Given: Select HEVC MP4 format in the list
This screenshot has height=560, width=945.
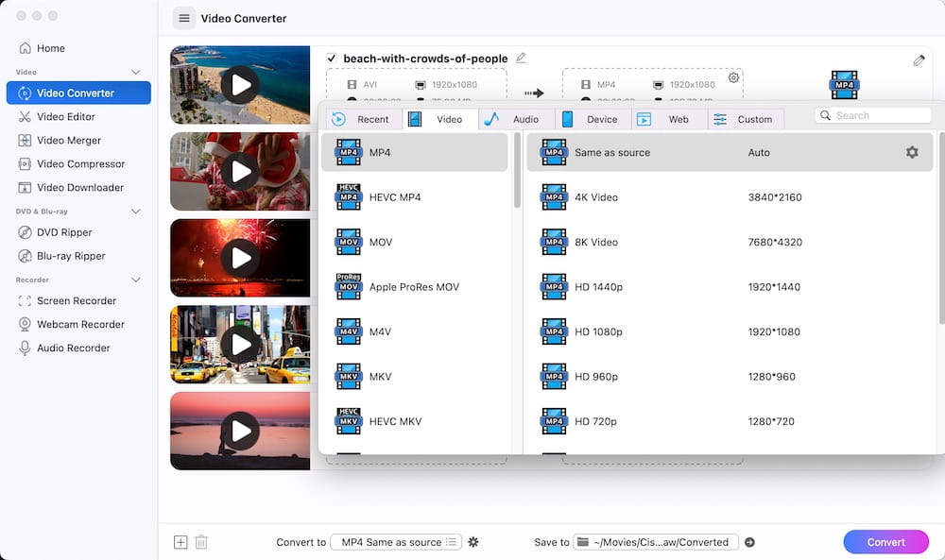Looking at the screenshot, I should (415, 197).
